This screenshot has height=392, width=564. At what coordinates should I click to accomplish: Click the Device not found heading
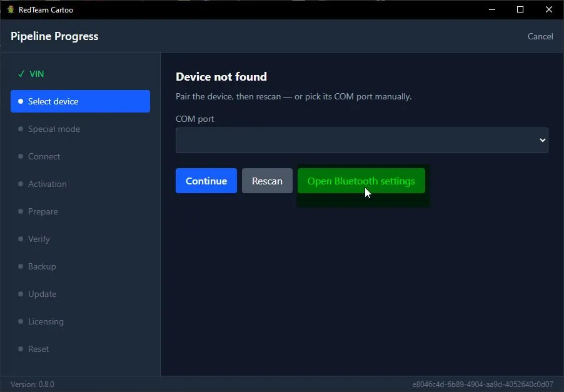pos(221,77)
